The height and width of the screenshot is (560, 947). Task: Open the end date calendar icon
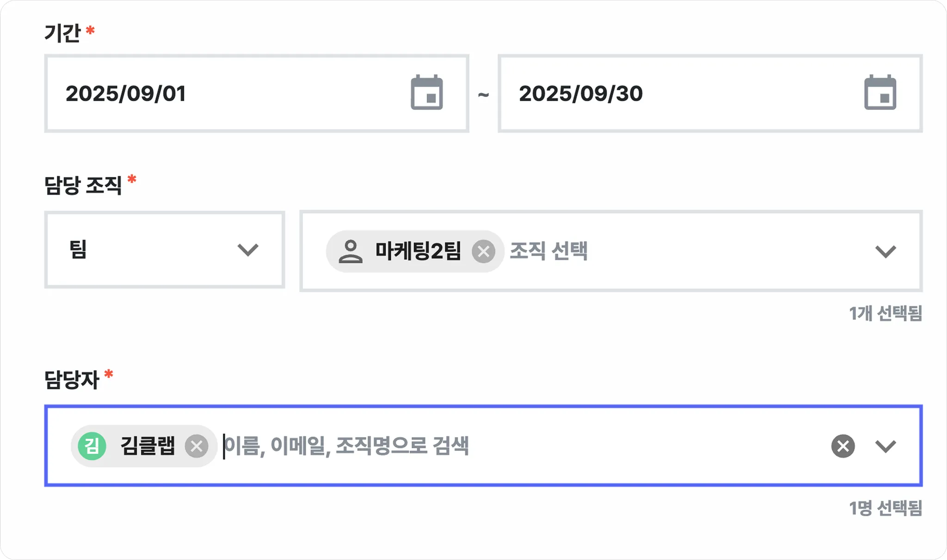[880, 92]
